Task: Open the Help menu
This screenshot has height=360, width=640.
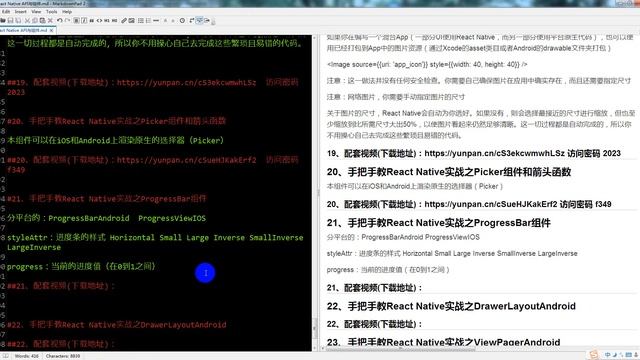Action: pyautogui.click(x=67, y=12)
